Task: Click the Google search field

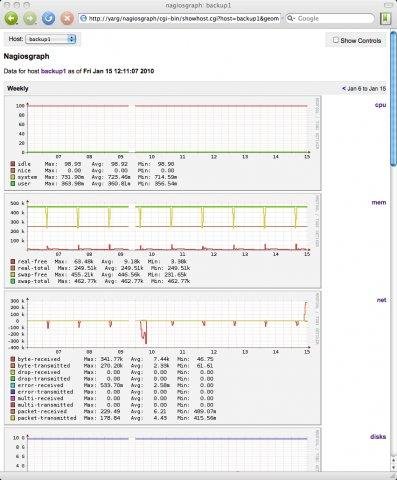Action: coord(330,18)
